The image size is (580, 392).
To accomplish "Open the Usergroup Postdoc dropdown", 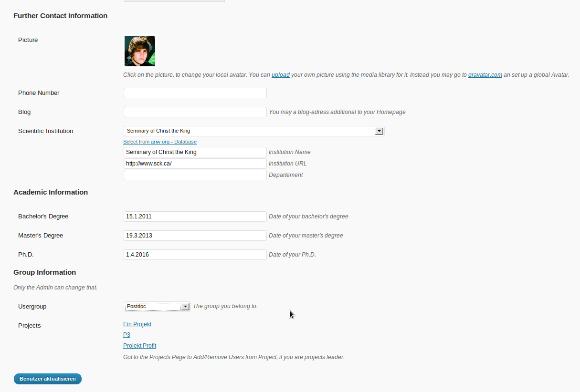I will tap(157, 307).
